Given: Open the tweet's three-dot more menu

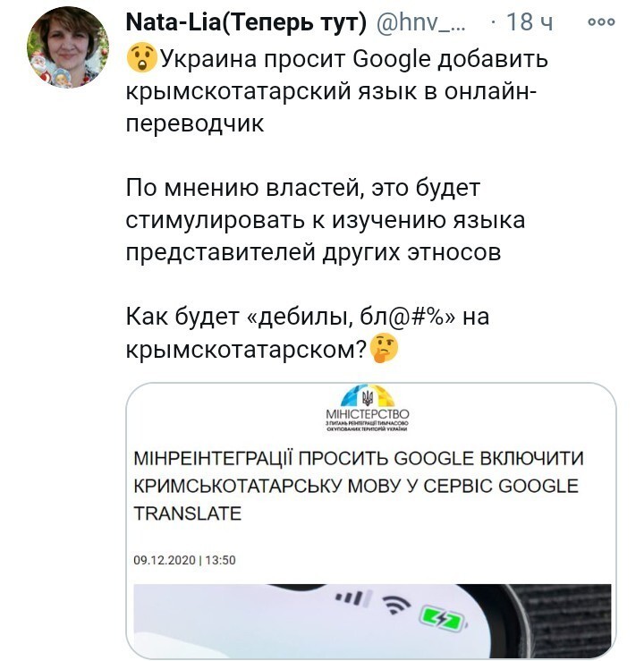Looking at the screenshot, I should coord(601,22).
